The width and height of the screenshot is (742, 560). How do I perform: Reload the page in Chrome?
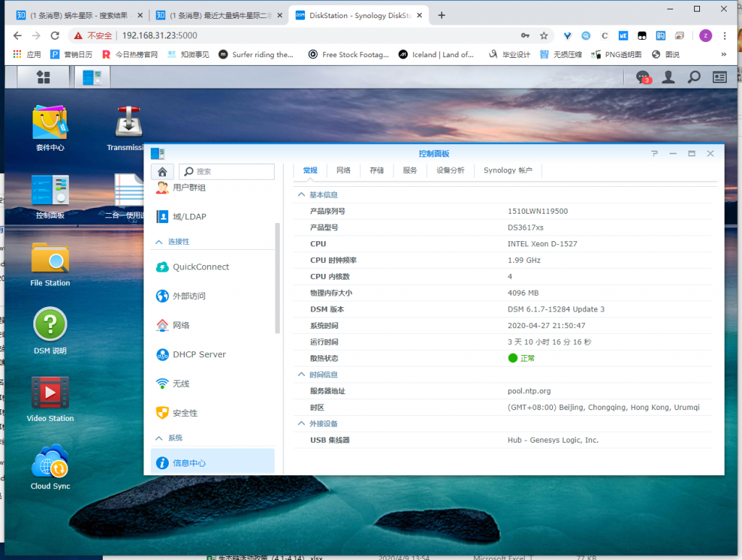tap(55, 35)
